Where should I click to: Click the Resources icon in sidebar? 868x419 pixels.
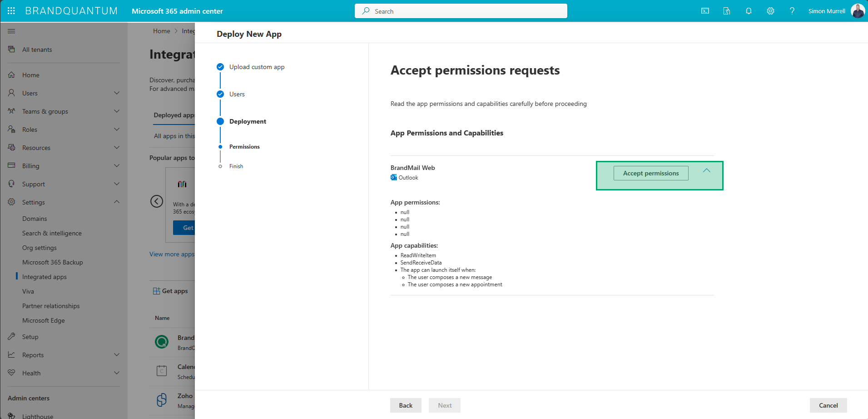pos(11,147)
